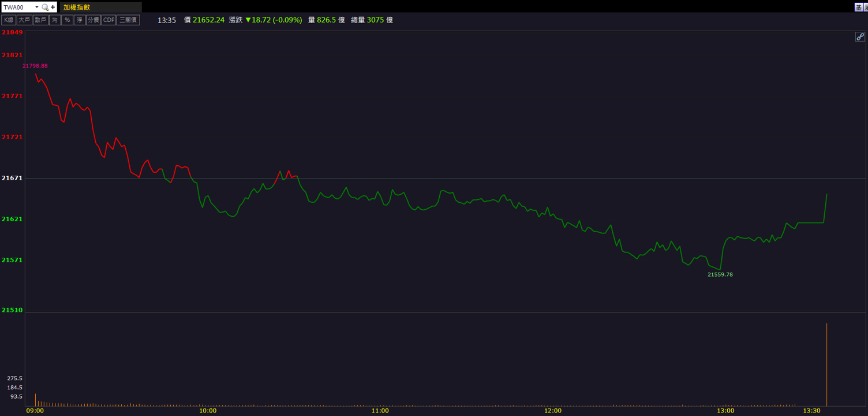Screen dimensions: 868x416
Task: Click the 21849 top price axis label
Action: [12, 32]
